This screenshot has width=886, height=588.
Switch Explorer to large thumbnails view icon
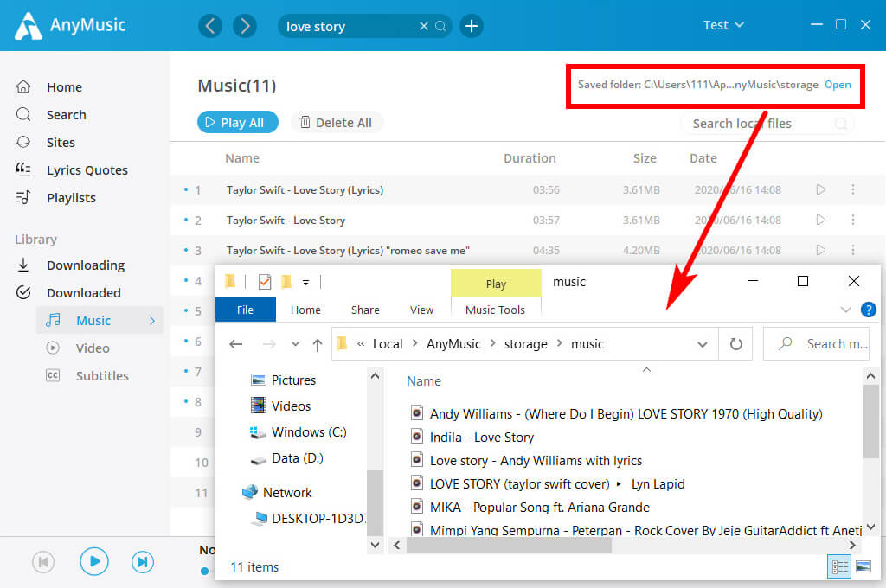(864, 566)
